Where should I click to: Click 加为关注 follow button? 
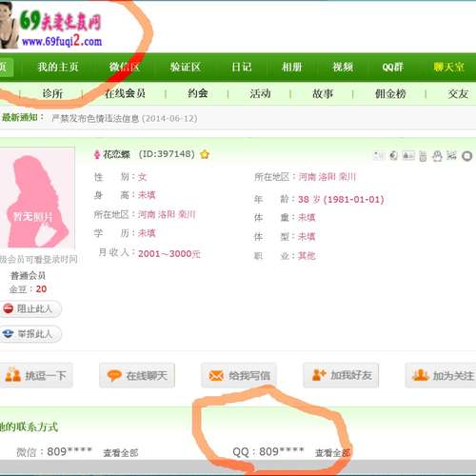click(x=441, y=375)
